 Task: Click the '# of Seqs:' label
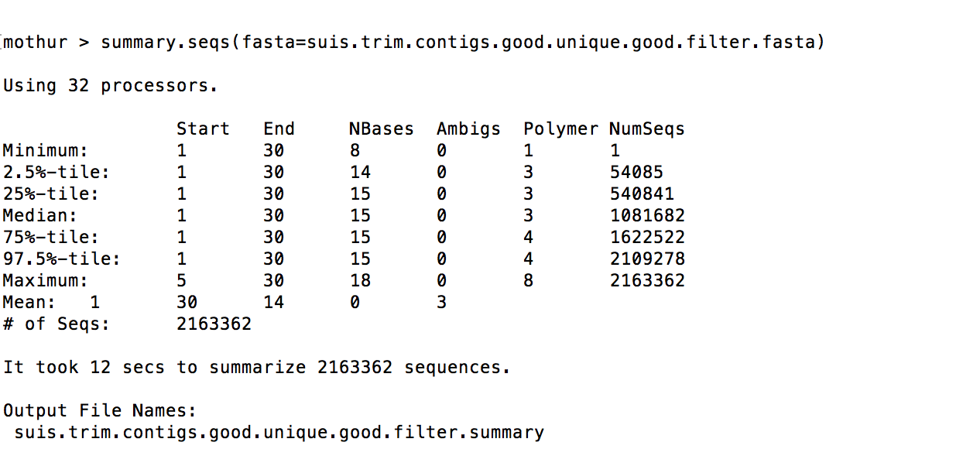(x=57, y=324)
